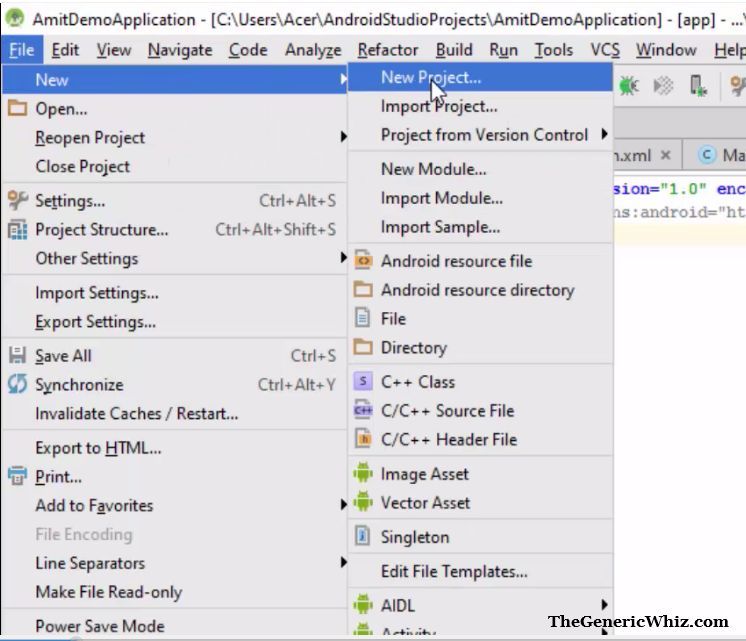
Task: Select Import Project... entry
Action: coord(480,106)
